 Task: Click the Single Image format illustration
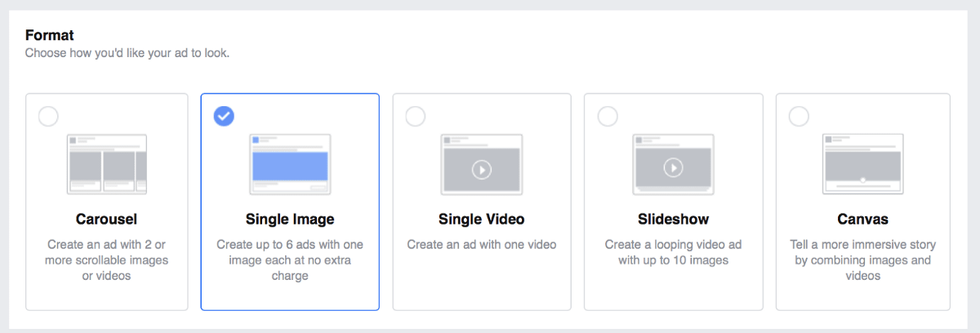point(290,164)
